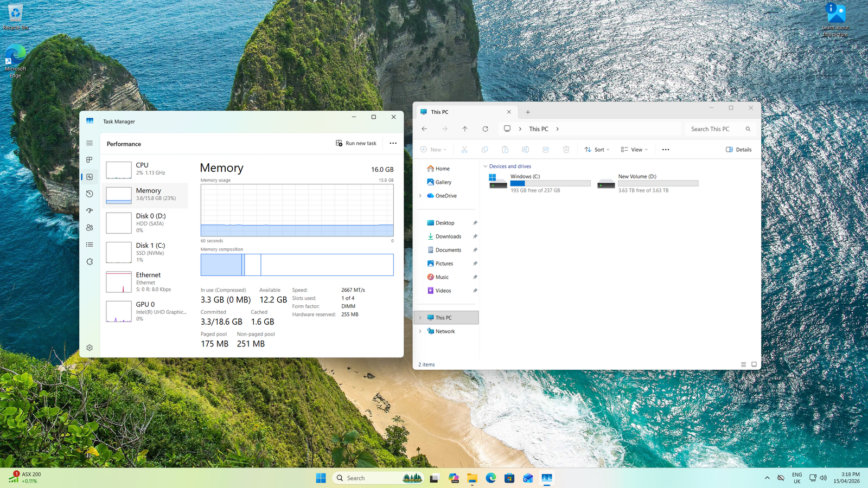Click the Run new task button
The image size is (868, 488).
(356, 143)
